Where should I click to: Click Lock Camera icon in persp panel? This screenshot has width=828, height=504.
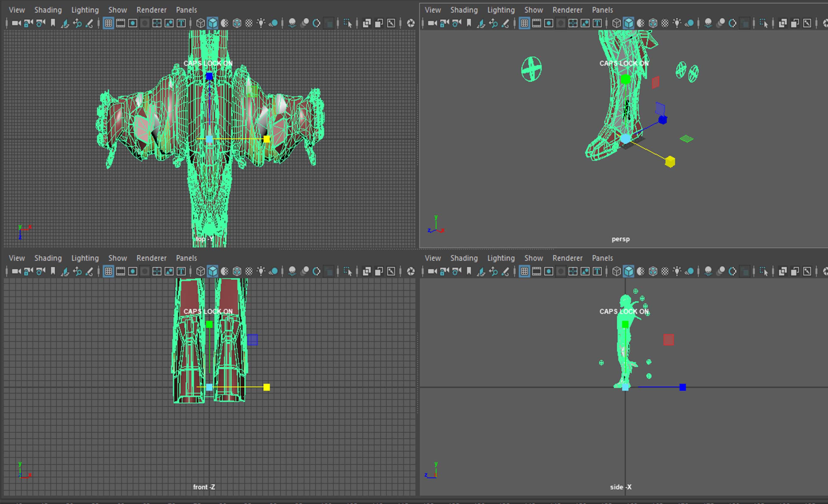pyautogui.click(x=445, y=23)
